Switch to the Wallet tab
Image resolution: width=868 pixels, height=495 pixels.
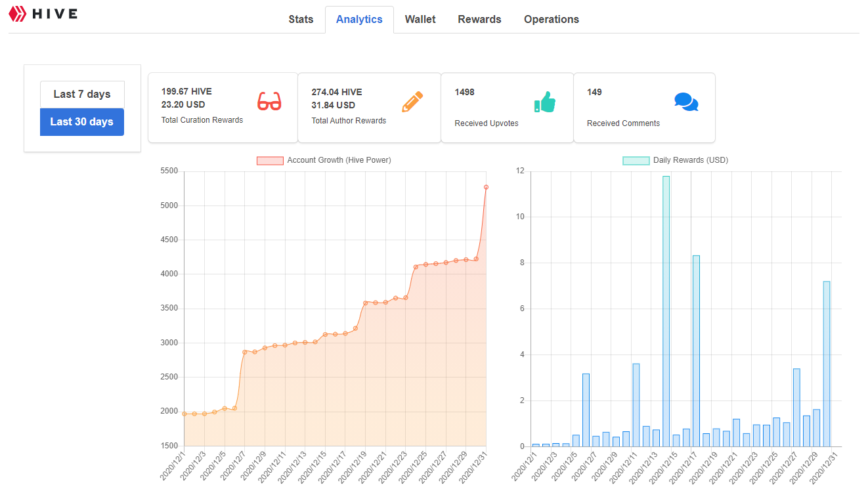tap(420, 19)
